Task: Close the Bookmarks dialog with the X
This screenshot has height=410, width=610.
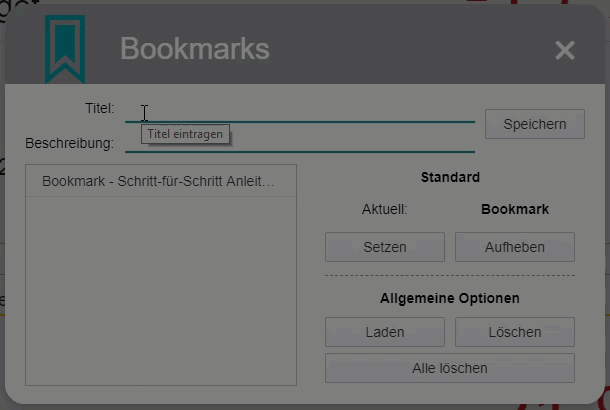Action: [x=565, y=50]
